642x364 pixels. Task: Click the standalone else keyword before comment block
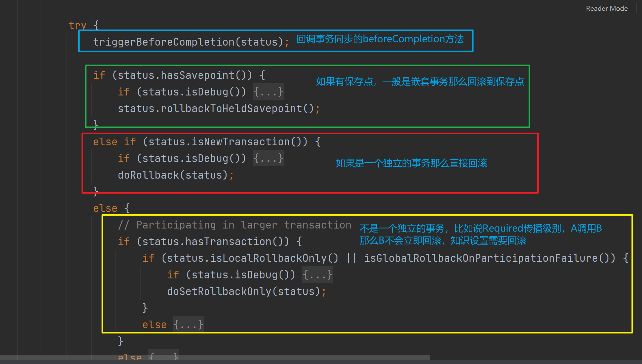point(105,208)
